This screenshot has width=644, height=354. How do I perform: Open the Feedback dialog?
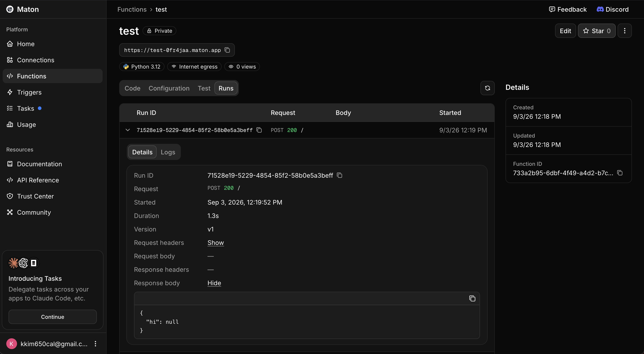pyautogui.click(x=568, y=9)
